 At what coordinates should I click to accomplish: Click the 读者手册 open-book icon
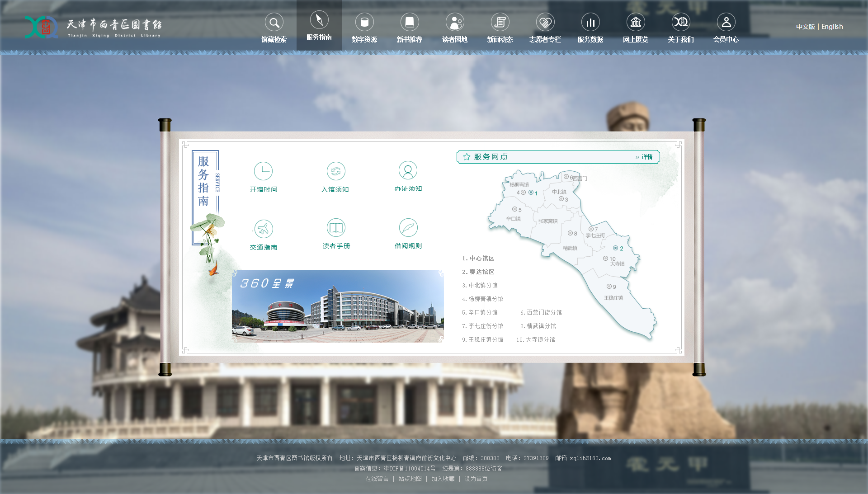[x=336, y=228]
